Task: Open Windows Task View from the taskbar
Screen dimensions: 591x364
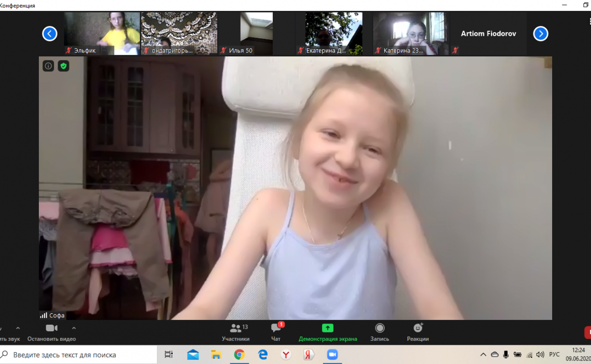Action: click(x=168, y=355)
